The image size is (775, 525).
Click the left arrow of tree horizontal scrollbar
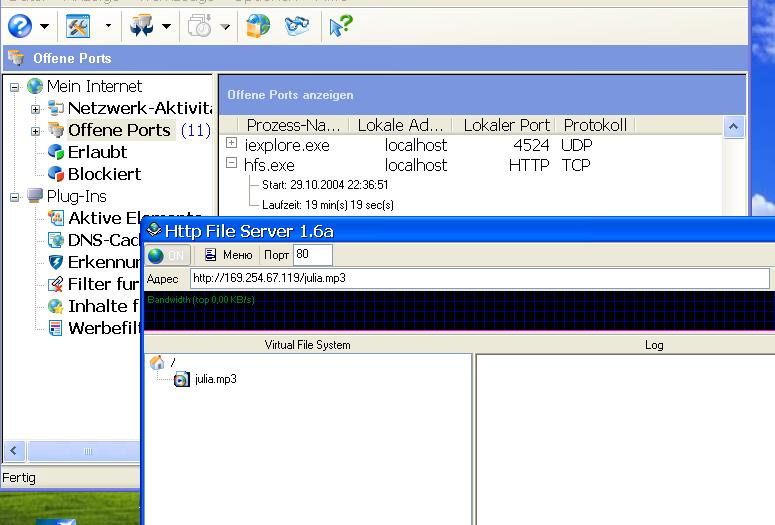13,451
